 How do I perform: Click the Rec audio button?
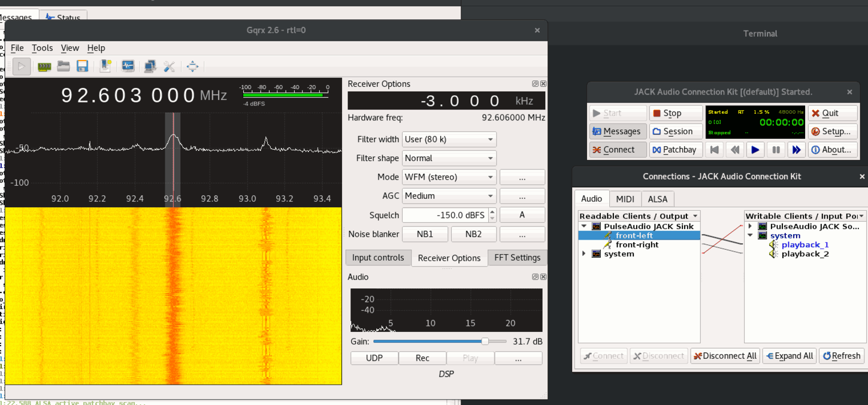422,358
